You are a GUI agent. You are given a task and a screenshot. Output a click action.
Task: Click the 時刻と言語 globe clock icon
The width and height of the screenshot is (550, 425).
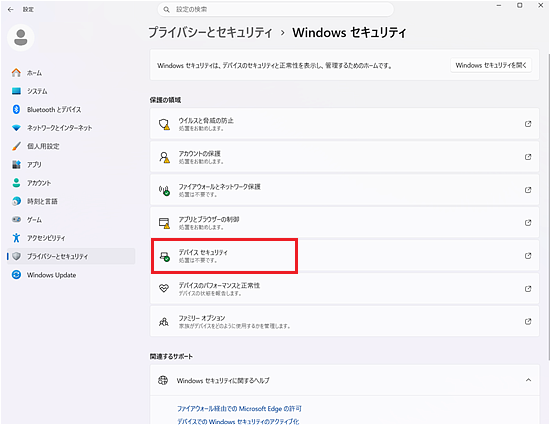[x=16, y=201]
